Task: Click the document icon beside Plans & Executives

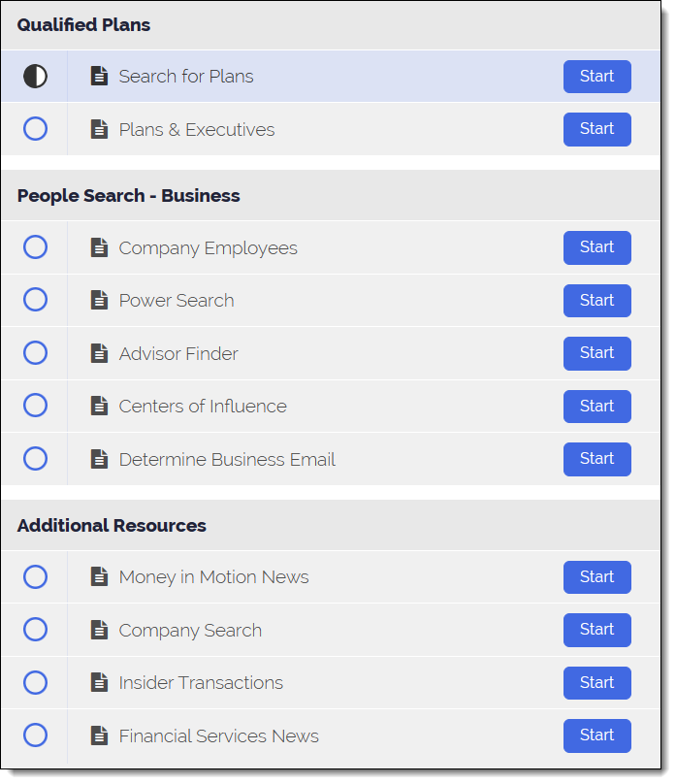Action: [98, 128]
